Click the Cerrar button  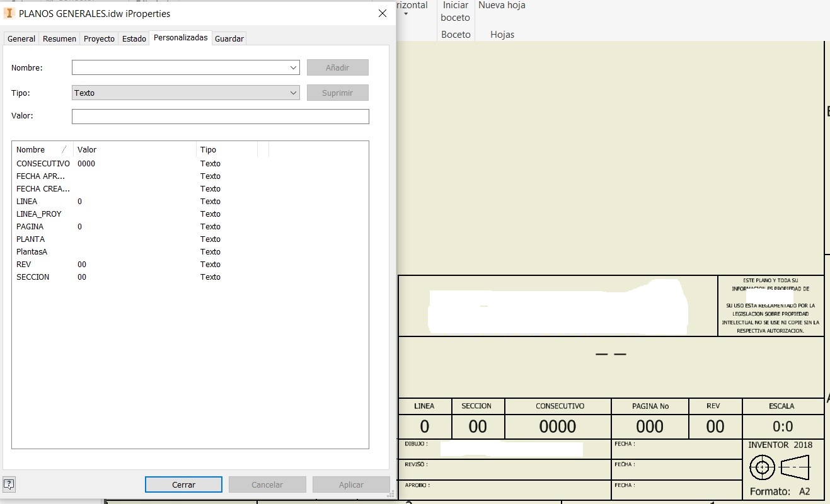point(183,484)
